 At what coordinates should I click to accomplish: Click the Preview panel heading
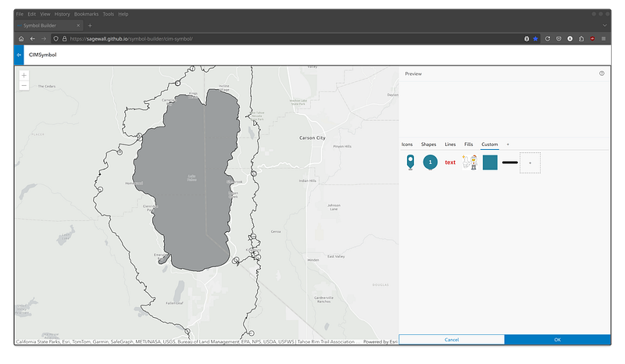pyautogui.click(x=413, y=73)
